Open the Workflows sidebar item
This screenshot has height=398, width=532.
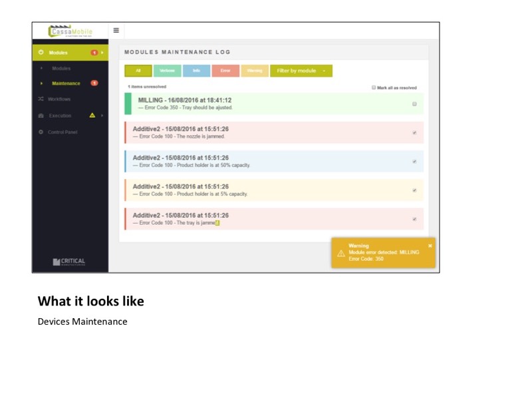(x=59, y=99)
